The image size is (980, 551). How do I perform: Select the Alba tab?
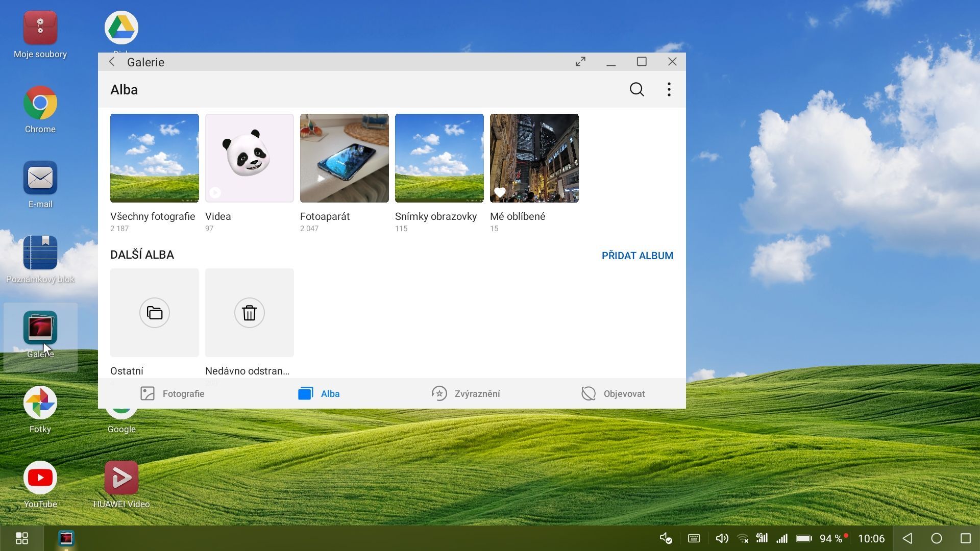click(x=319, y=393)
